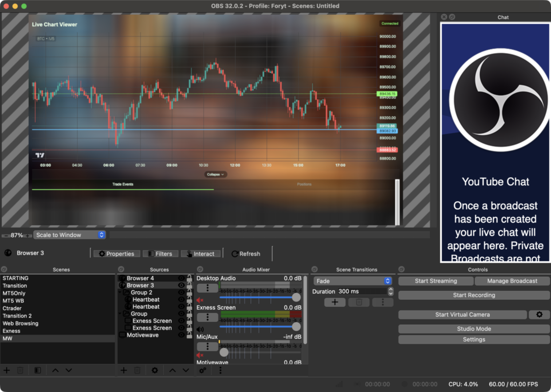
Task: Add a new scene with the plus icon
Action: 7,370
